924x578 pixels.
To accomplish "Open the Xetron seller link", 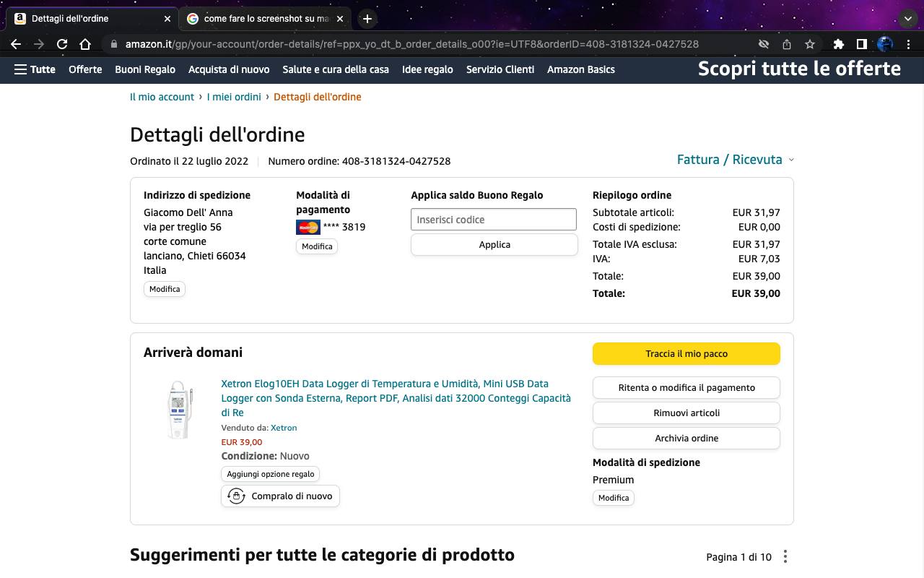I will pyautogui.click(x=284, y=428).
